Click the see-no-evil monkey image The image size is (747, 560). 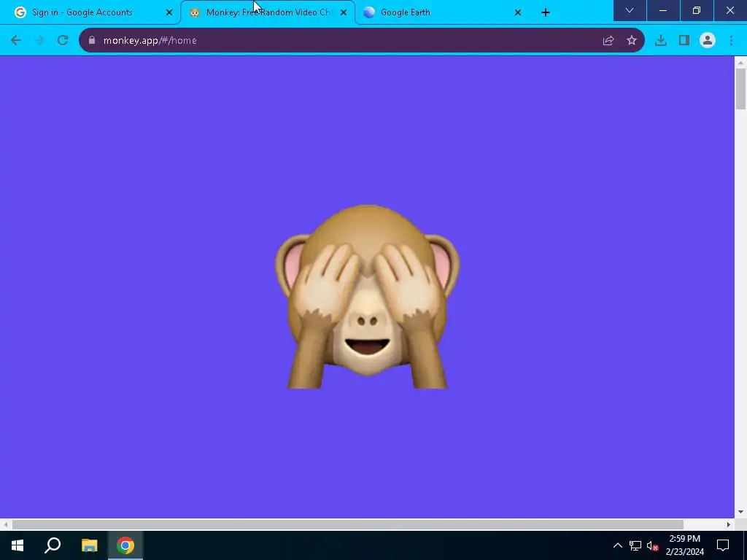click(x=368, y=297)
